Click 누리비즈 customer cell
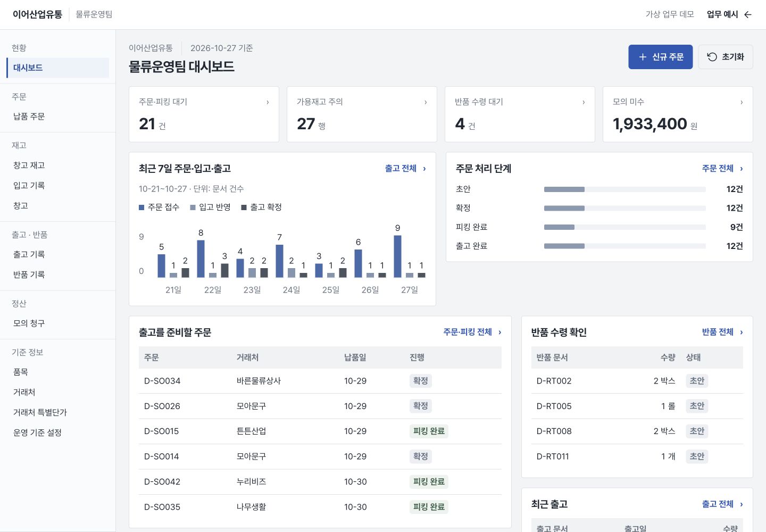Viewport: 766px width, 532px height. click(x=251, y=482)
